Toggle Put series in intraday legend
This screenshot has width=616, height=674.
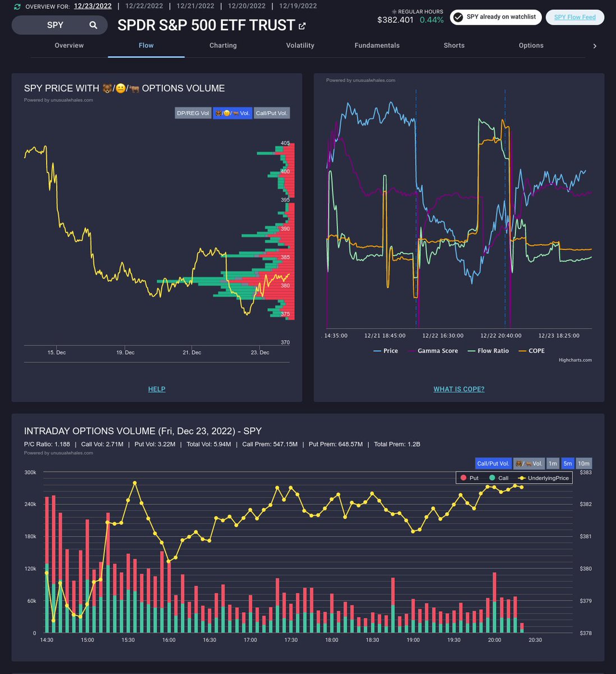(x=469, y=478)
